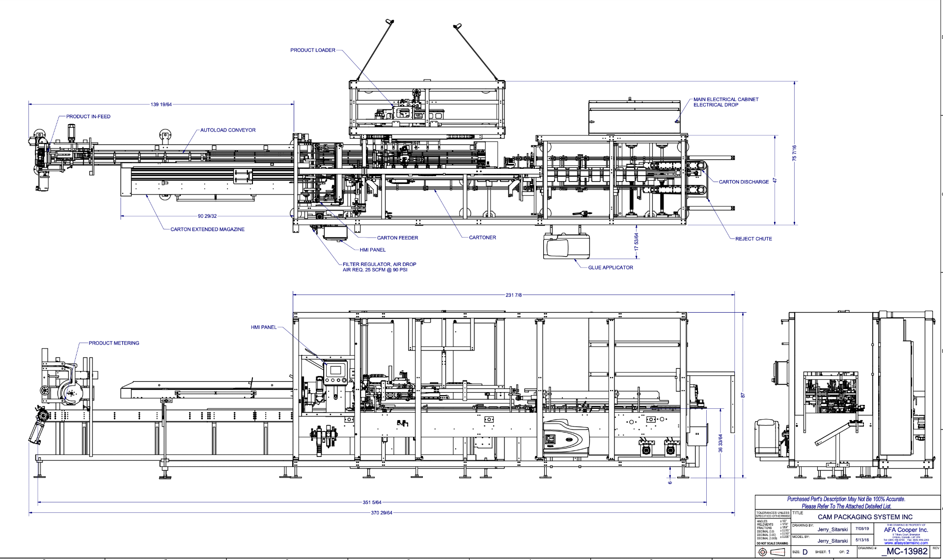Select the CARTON EXTENDED MAGAZINE label
This screenshot has height=560, width=943.
coord(207,229)
